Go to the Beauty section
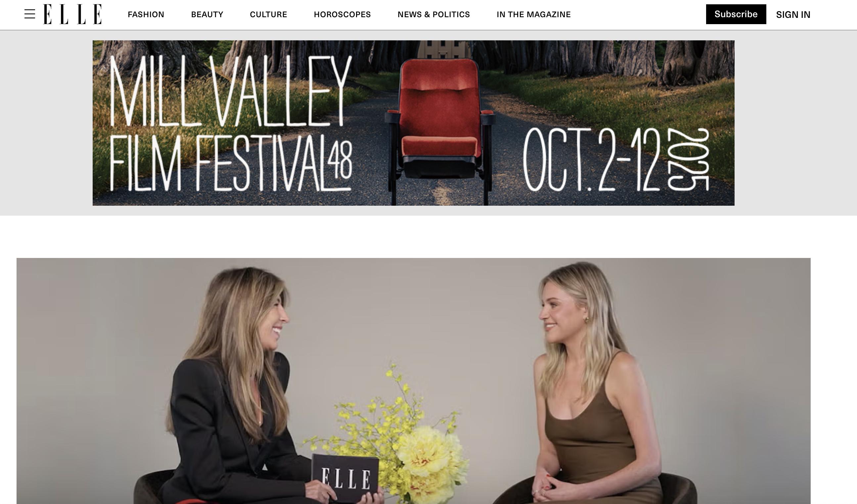This screenshot has height=504, width=857. pyautogui.click(x=207, y=15)
